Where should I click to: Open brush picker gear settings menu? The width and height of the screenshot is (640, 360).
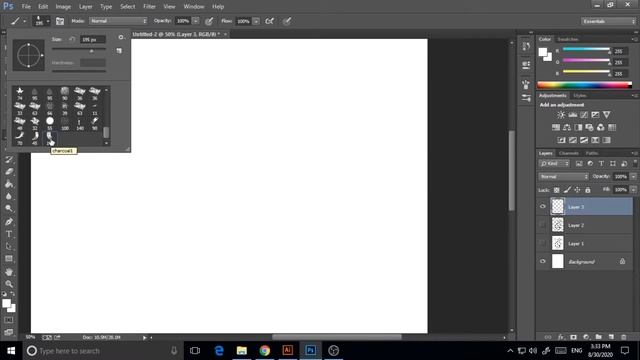[120, 37]
